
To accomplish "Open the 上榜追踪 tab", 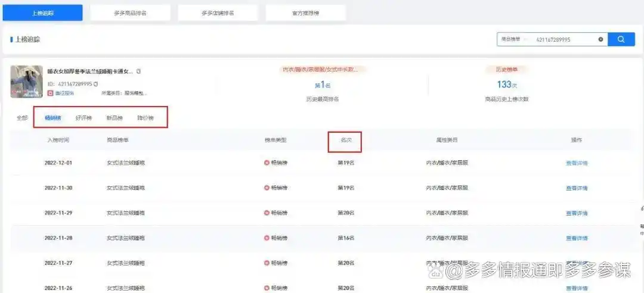I will [x=43, y=13].
